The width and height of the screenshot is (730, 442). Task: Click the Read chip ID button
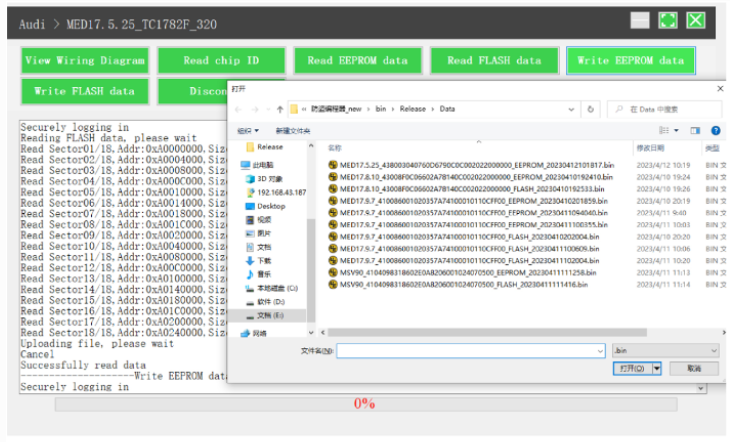pyautogui.click(x=220, y=61)
